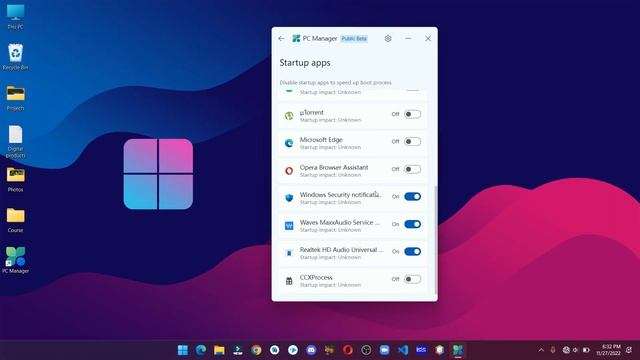This screenshot has width=640, height=360.
Task: Open Discord from taskbar
Action: coord(311,350)
